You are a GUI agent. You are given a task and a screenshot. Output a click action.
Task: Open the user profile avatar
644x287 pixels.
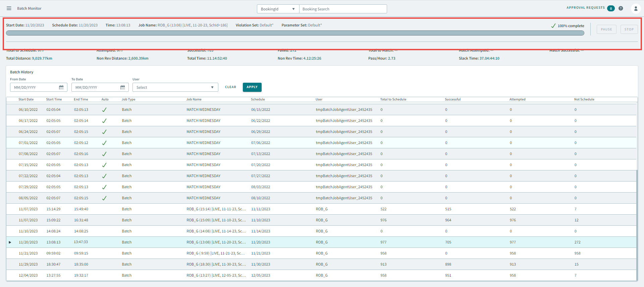pos(636,9)
